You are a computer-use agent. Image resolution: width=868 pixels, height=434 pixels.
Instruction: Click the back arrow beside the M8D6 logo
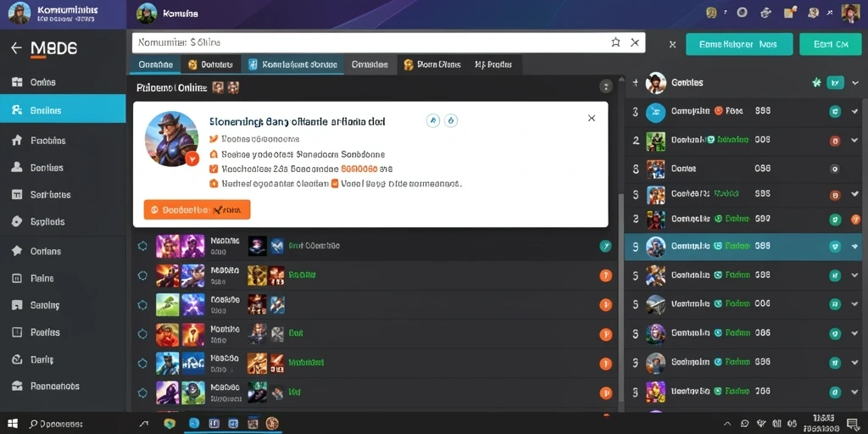pyautogui.click(x=16, y=48)
